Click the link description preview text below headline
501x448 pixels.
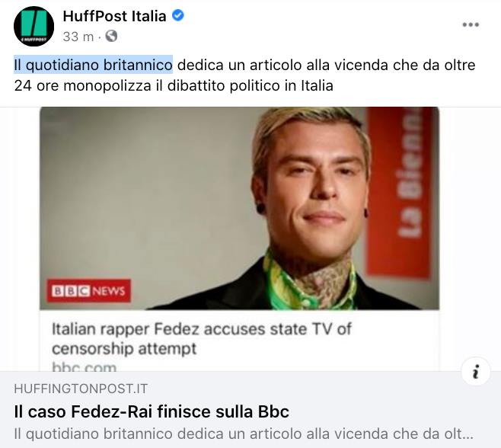coord(244,434)
